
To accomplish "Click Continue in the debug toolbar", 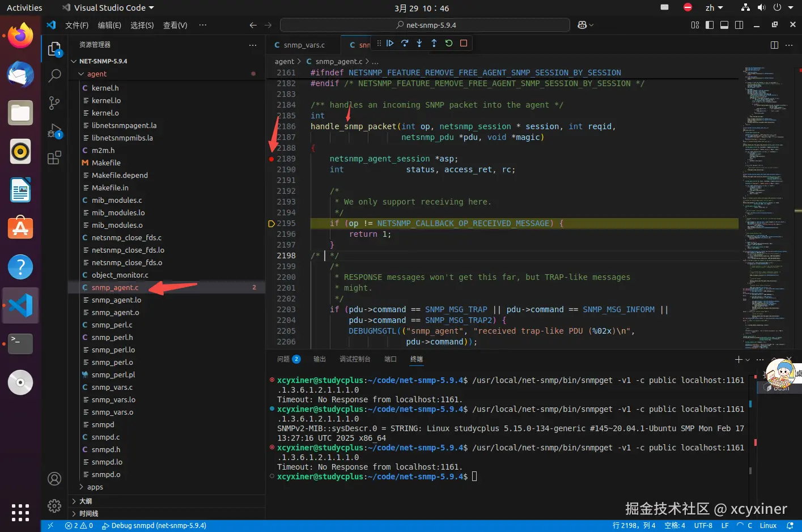I will tap(390, 43).
